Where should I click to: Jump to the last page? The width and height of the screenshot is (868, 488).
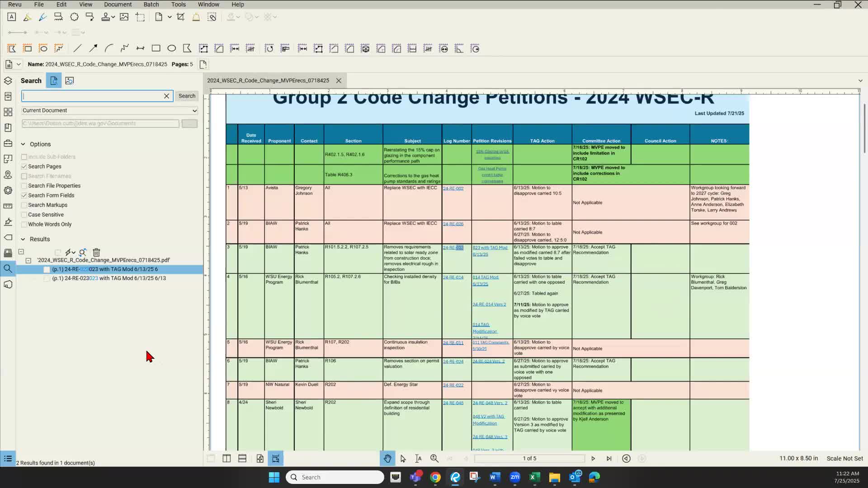[x=609, y=459]
